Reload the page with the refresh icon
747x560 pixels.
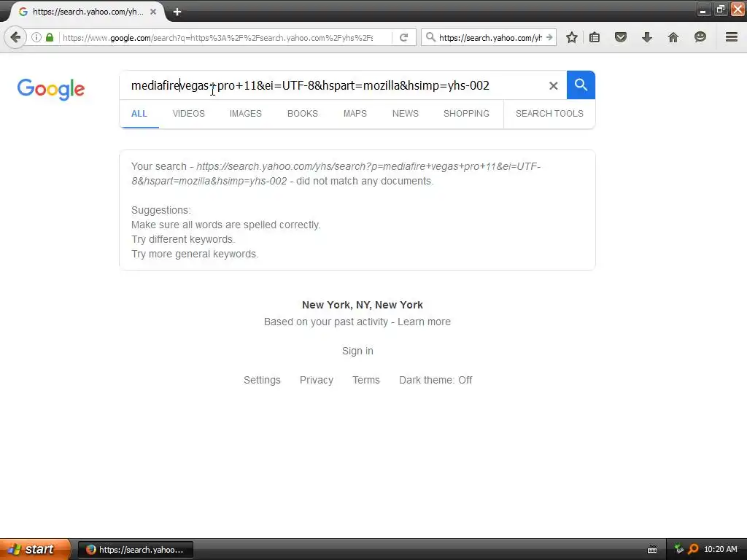tap(403, 37)
